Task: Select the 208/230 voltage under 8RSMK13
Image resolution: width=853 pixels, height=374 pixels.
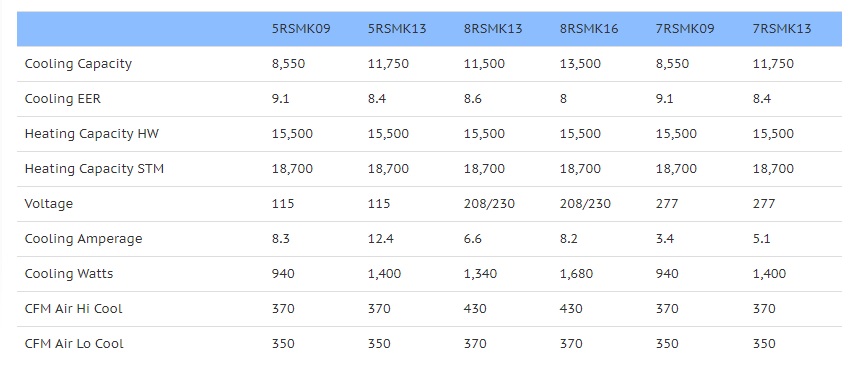Action: [x=489, y=204]
